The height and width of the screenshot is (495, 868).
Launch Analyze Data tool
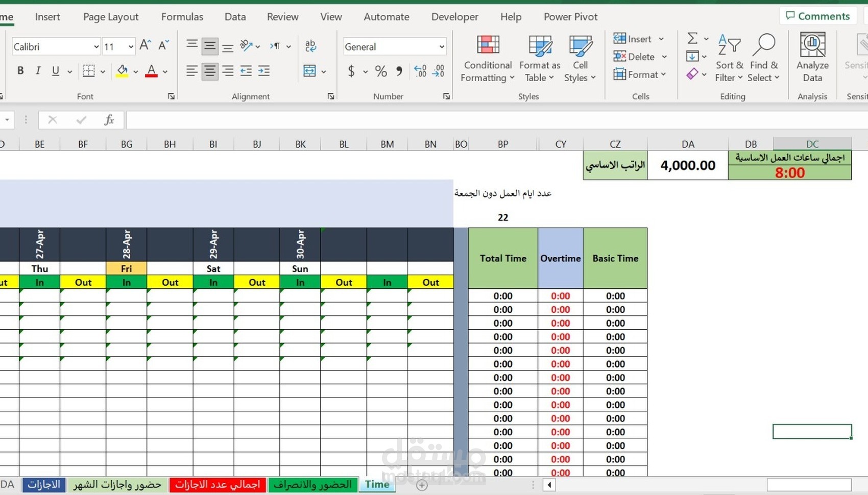click(812, 56)
